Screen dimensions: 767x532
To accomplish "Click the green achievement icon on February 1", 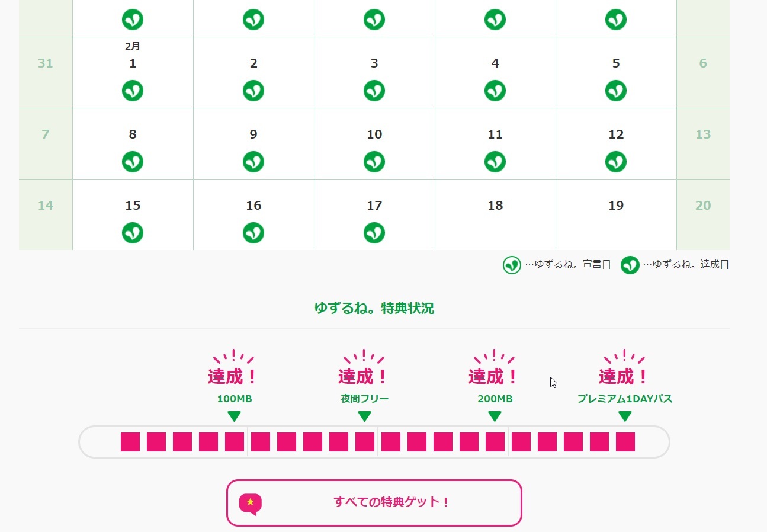I will pyautogui.click(x=133, y=91).
